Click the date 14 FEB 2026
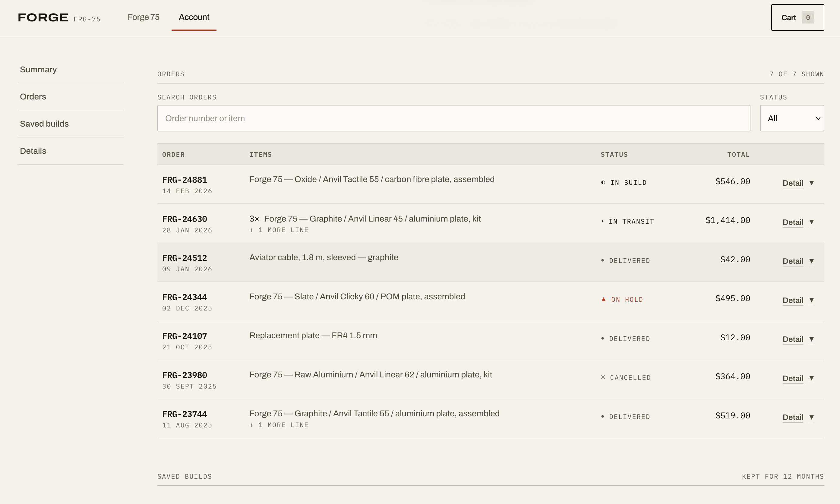 click(x=187, y=191)
